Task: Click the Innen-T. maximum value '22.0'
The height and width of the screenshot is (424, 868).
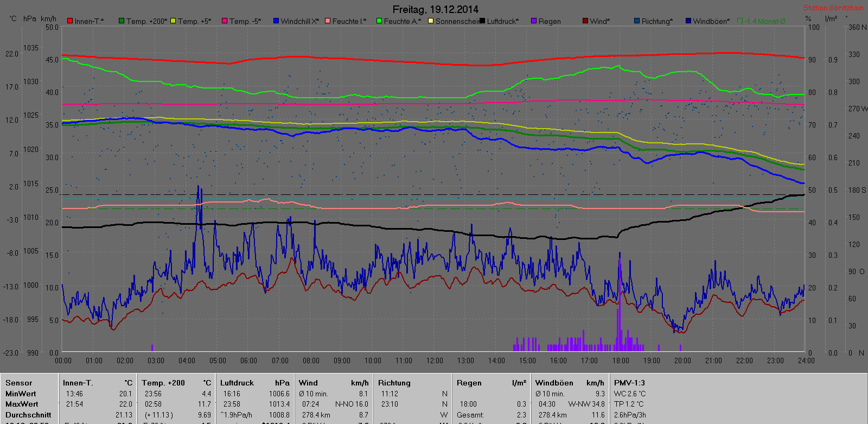Action: [x=126, y=404]
